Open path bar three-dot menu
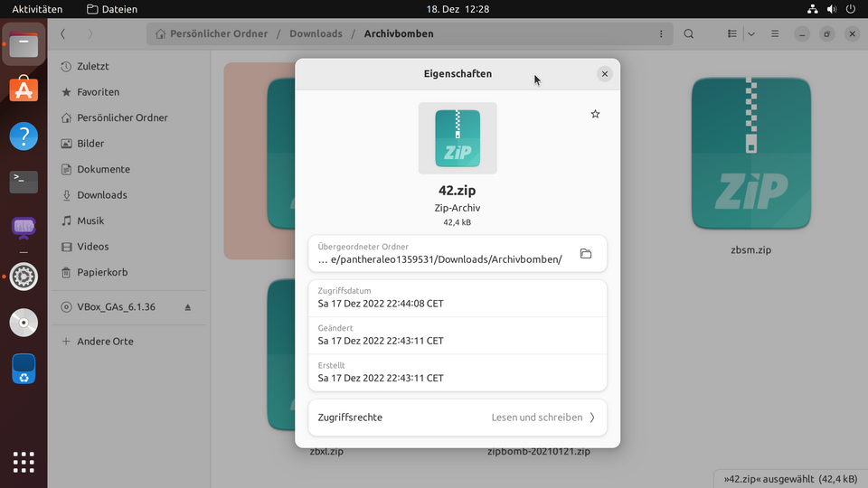 click(661, 34)
